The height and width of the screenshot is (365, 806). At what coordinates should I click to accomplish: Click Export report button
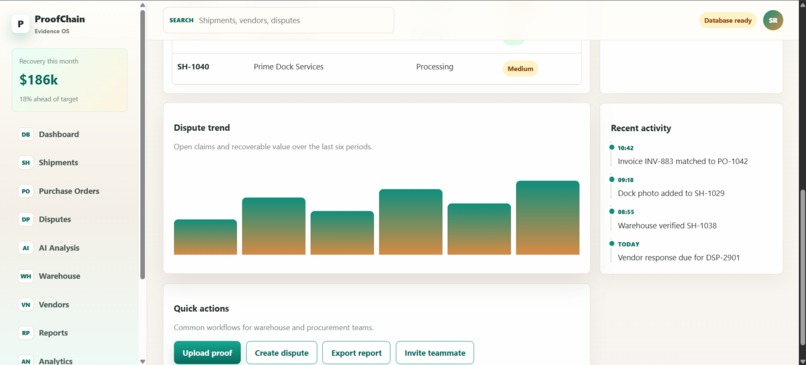click(x=356, y=353)
